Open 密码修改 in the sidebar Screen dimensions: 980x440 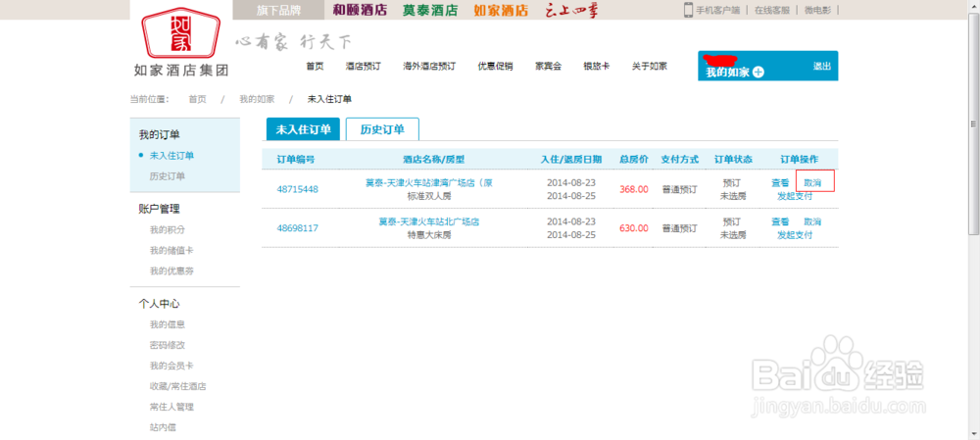pos(167,345)
